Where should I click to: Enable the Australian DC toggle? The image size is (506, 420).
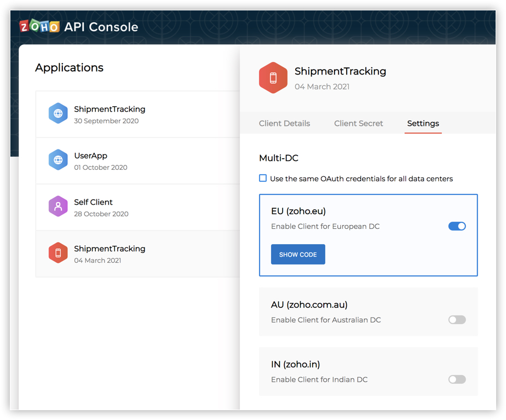(x=457, y=320)
